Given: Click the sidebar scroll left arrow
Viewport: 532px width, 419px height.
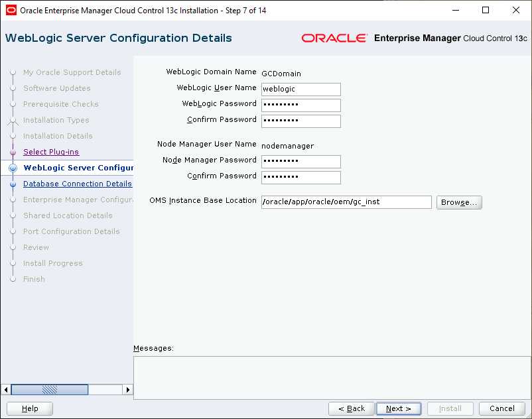Looking at the screenshot, I should 6,390.
